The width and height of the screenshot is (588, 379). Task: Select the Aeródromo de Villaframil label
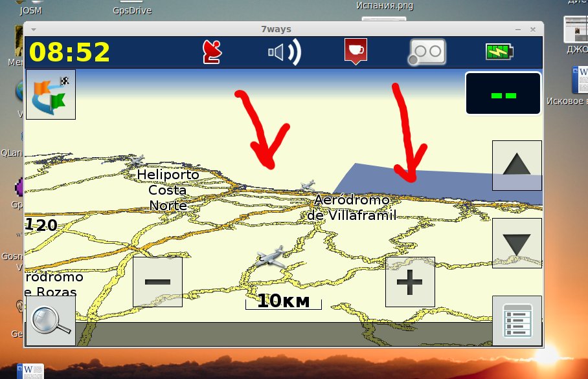[x=352, y=208]
